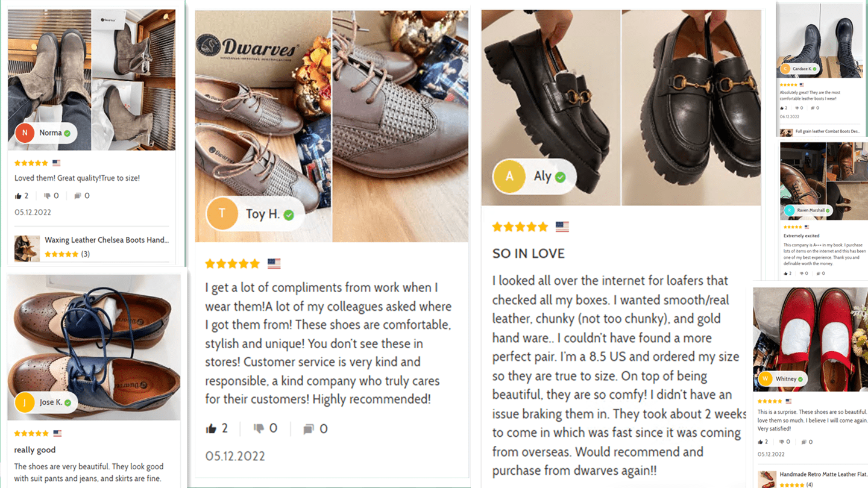View Jose K.'s brogue shoes photo

click(94, 348)
